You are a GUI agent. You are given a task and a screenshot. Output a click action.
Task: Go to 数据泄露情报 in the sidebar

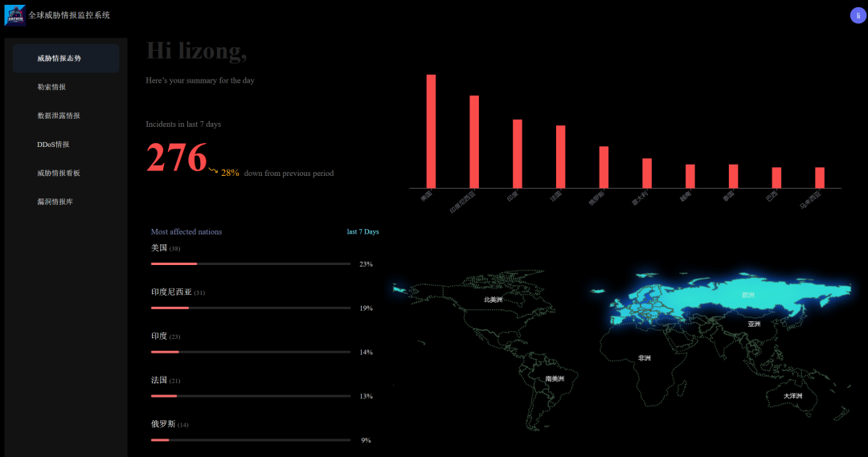pos(59,116)
